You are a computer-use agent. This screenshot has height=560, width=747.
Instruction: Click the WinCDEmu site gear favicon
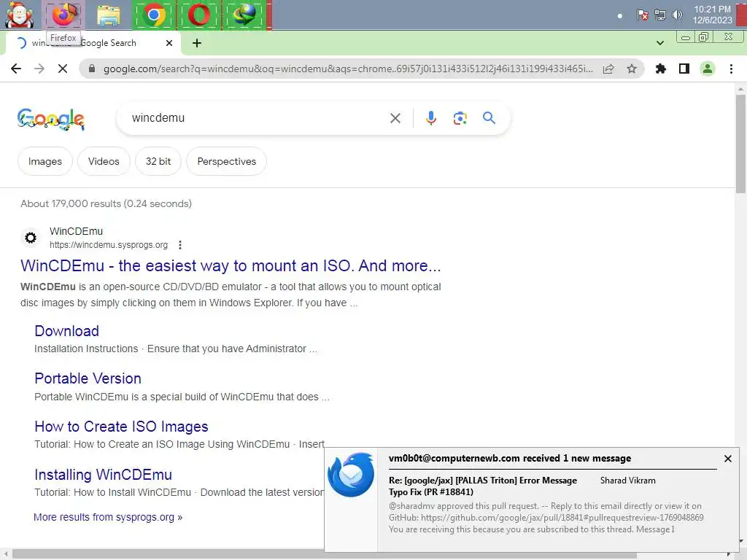[x=31, y=238]
